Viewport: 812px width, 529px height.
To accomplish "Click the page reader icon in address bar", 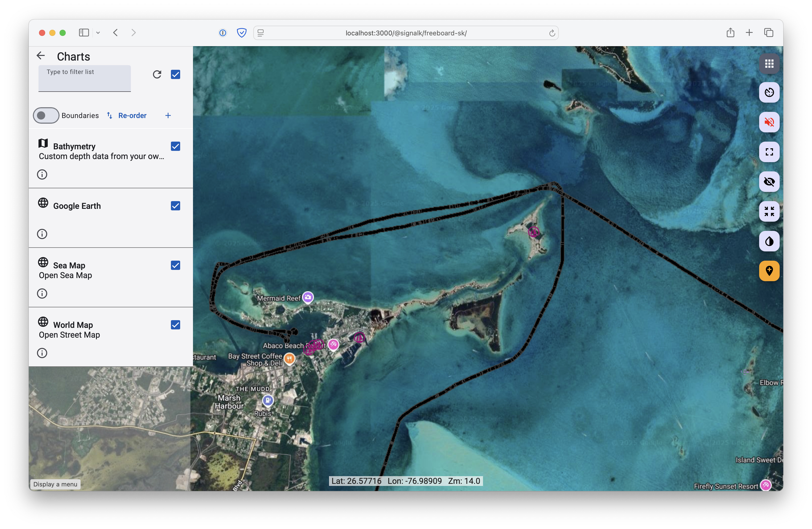I will [x=261, y=33].
